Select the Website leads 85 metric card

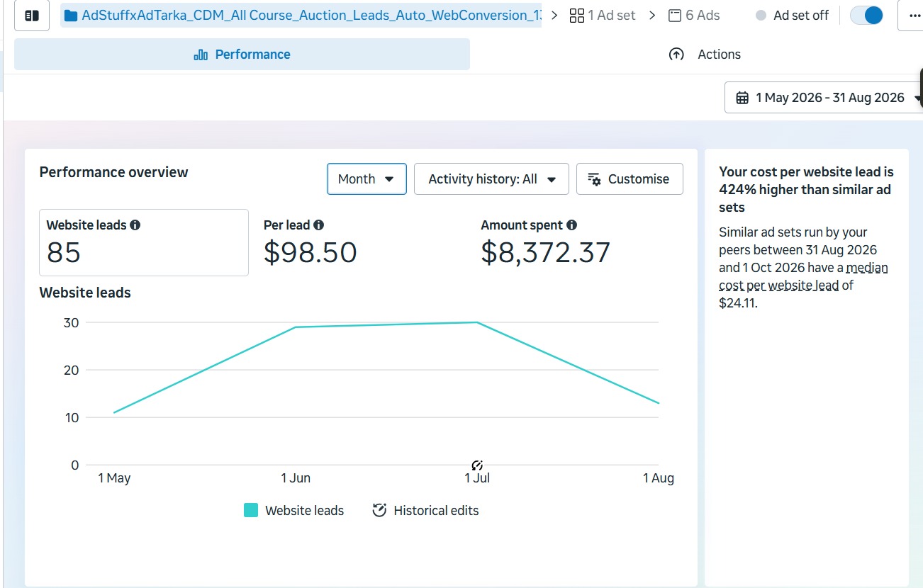coord(144,242)
